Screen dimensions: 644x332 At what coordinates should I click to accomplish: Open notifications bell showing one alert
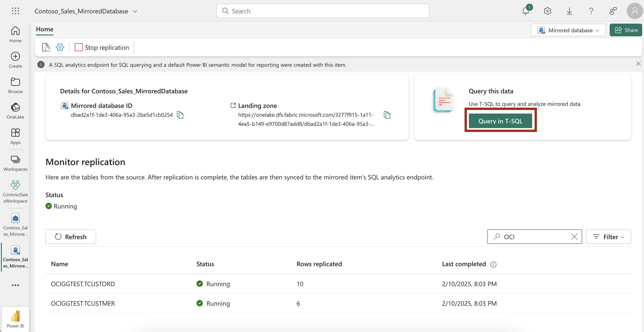click(526, 11)
